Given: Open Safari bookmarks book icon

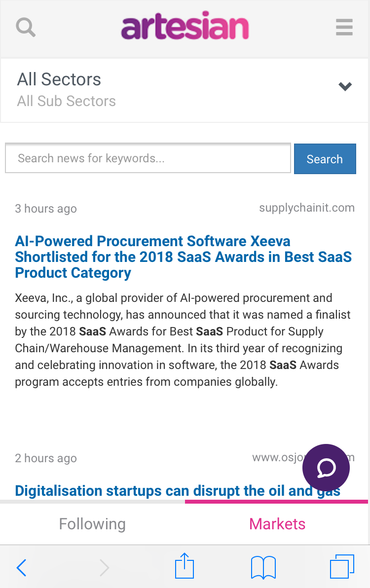Looking at the screenshot, I should (x=263, y=567).
